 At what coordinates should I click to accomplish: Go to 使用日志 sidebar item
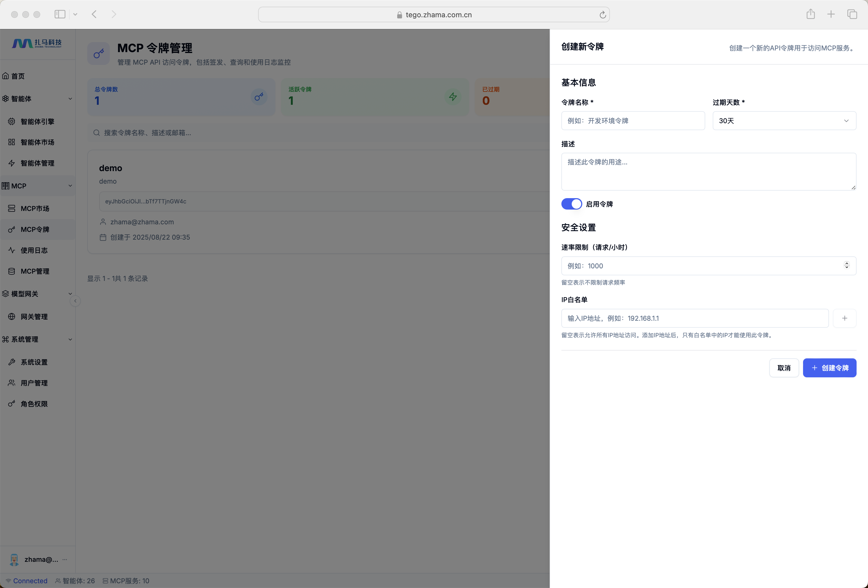click(x=34, y=250)
